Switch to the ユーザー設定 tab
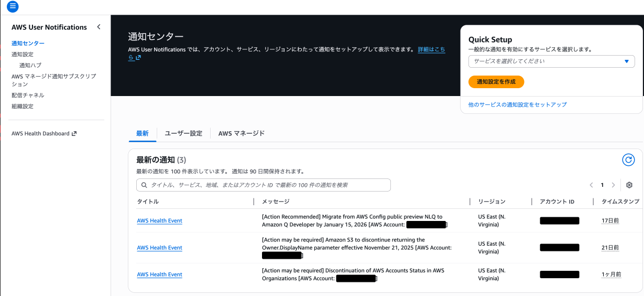644x296 pixels. click(x=183, y=133)
